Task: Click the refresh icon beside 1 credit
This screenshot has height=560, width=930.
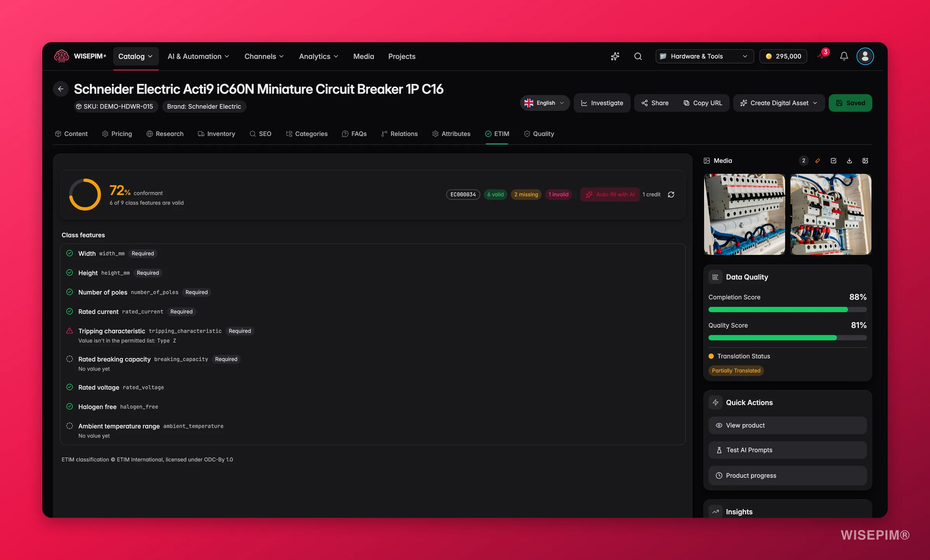Action: click(671, 195)
